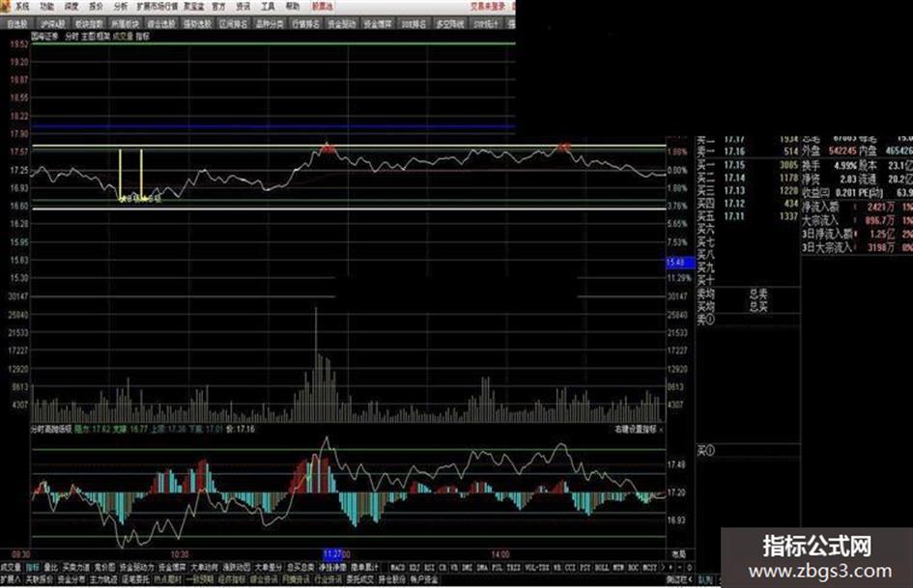
Task: Select the 撤单累计 indicator tab
Action: (364, 567)
